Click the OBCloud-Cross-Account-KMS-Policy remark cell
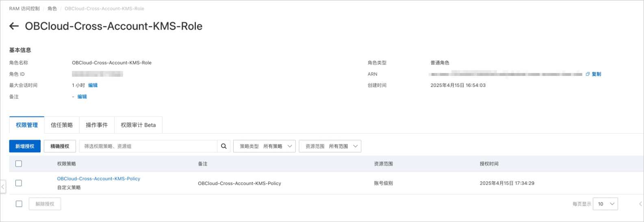 pos(240,183)
